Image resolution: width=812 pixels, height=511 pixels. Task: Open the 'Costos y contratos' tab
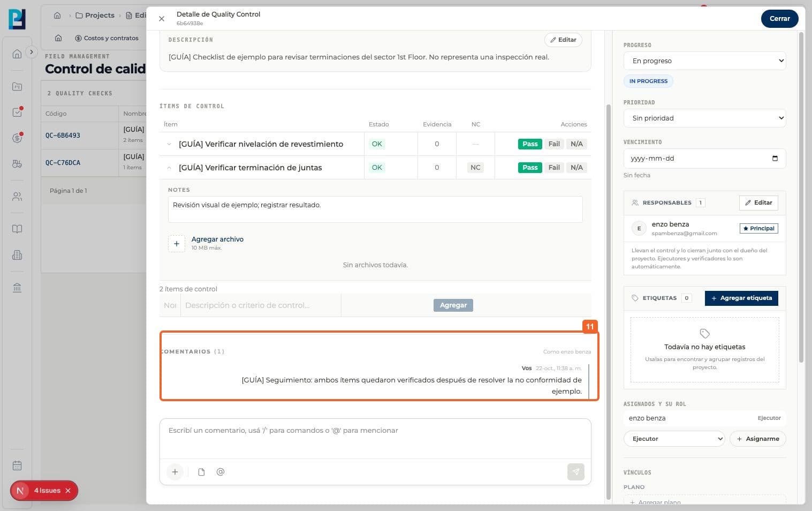pyautogui.click(x=107, y=38)
